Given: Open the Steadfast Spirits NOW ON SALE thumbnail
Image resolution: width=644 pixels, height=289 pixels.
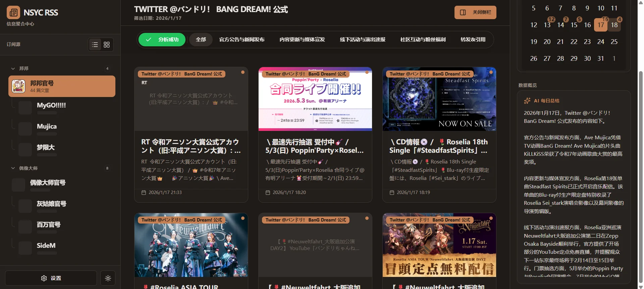Looking at the screenshot, I should [439, 99].
